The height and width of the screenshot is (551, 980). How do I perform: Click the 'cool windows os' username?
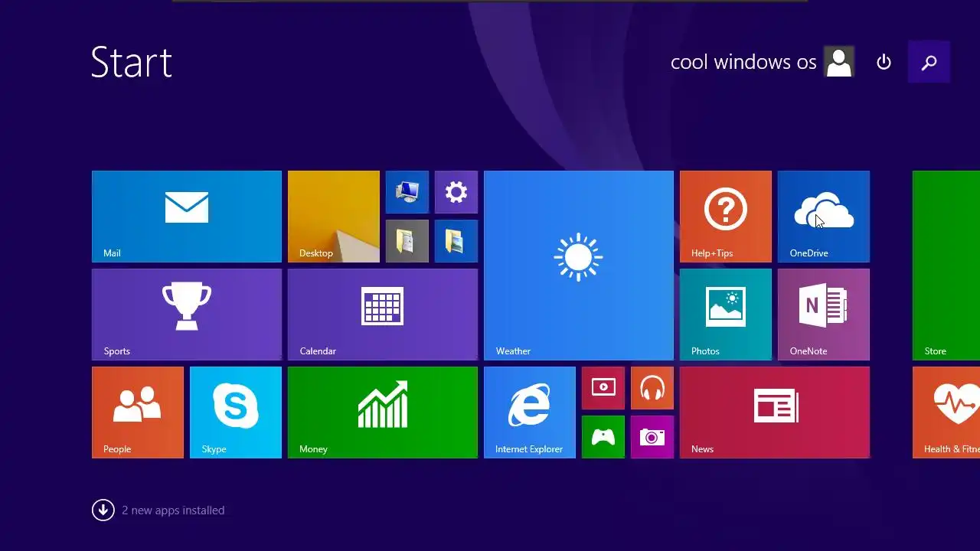coord(743,62)
